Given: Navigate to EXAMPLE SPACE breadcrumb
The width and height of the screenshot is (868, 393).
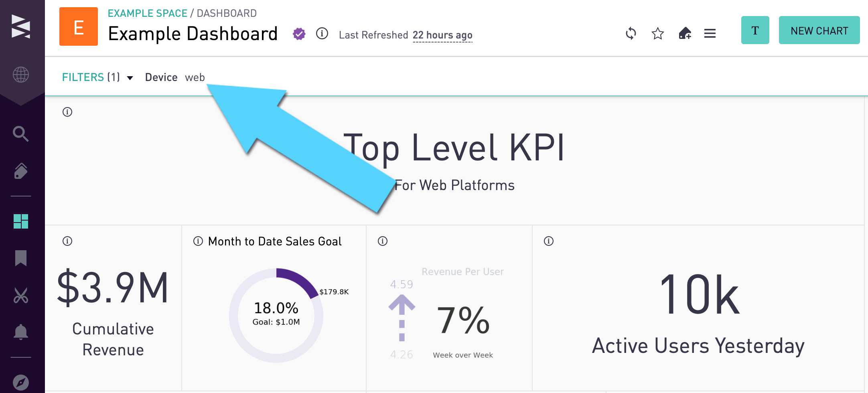Looking at the screenshot, I should 148,13.
